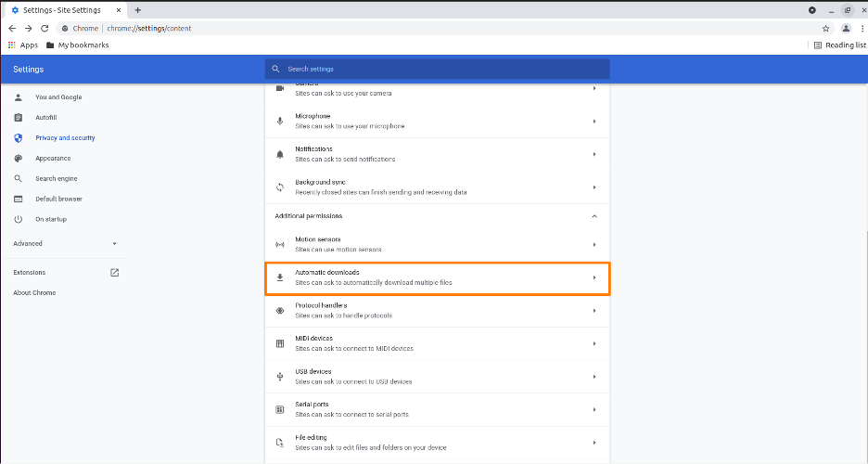Open a new tab with plus icon

[x=138, y=10]
